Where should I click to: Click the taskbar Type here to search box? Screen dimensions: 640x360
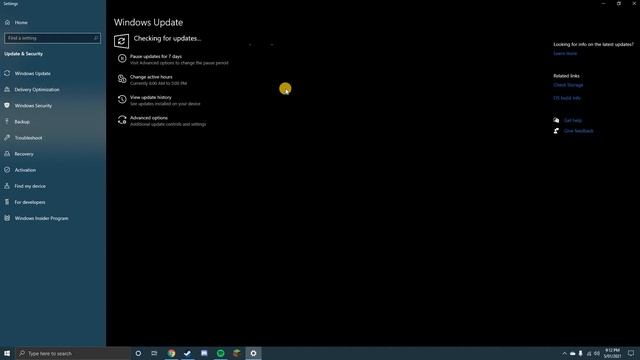73,353
